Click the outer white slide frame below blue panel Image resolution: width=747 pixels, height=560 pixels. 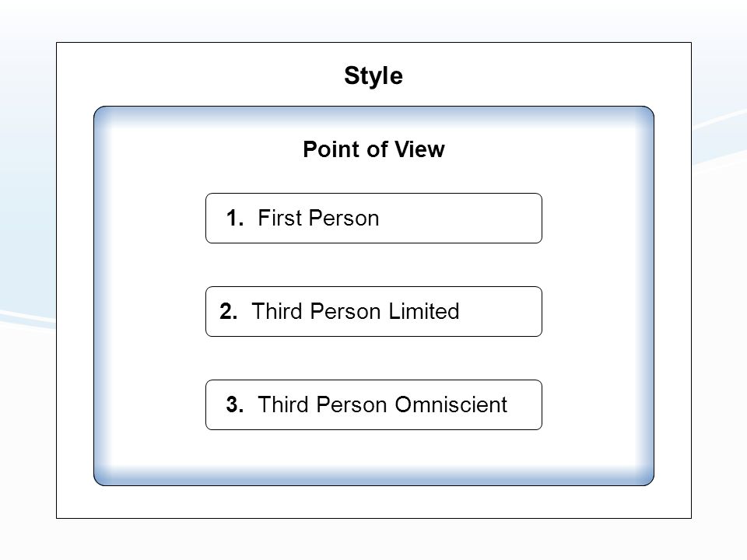[x=373, y=502]
